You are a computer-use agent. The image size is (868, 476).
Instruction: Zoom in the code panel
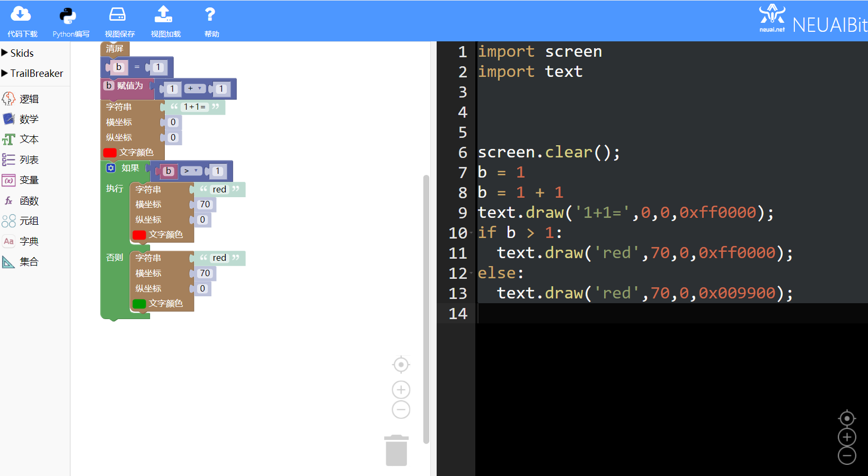pos(847,437)
